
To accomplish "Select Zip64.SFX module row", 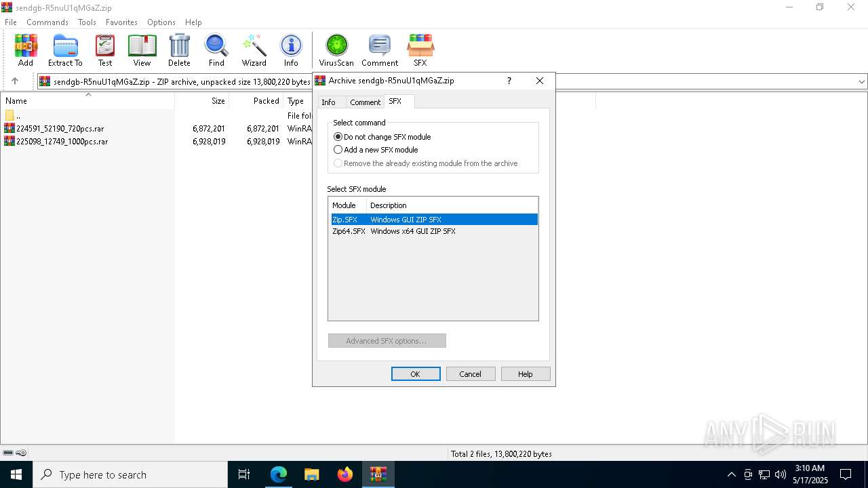I will click(x=434, y=231).
